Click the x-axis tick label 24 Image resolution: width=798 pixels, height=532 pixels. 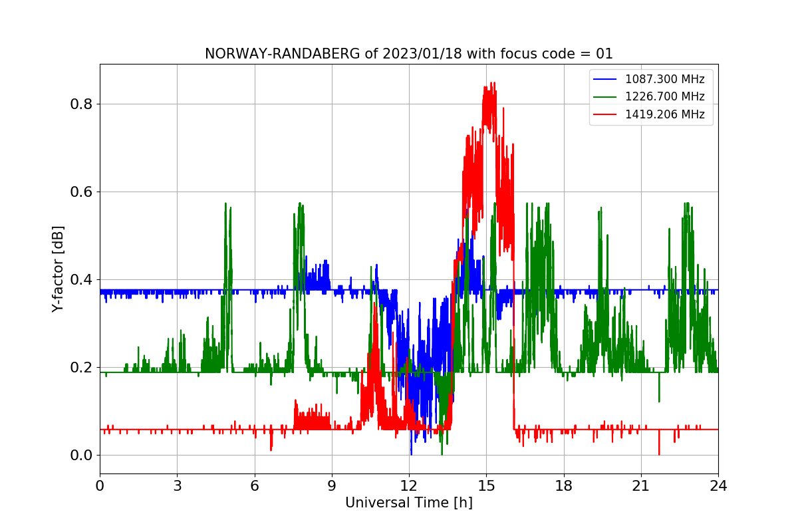(x=718, y=485)
